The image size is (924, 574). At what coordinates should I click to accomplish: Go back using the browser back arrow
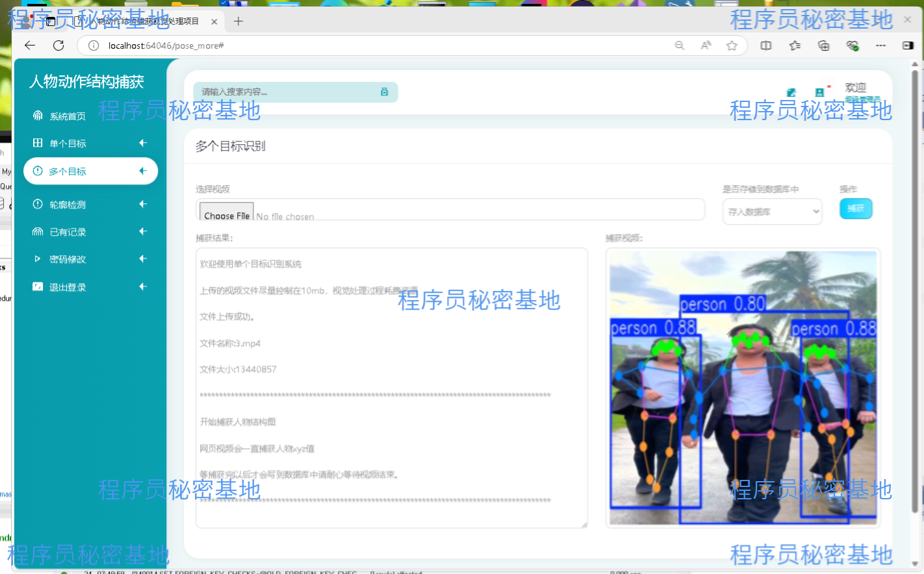pyautogui.click(x=30, y=45)
